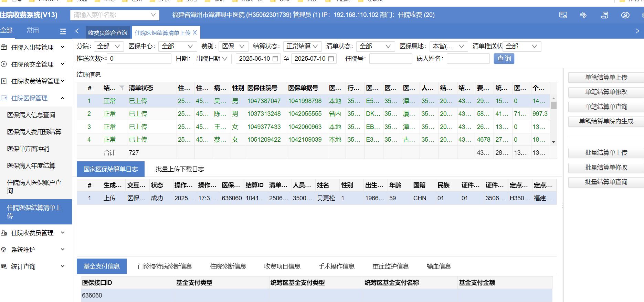Click the 住院号 input field

[391, 59]
